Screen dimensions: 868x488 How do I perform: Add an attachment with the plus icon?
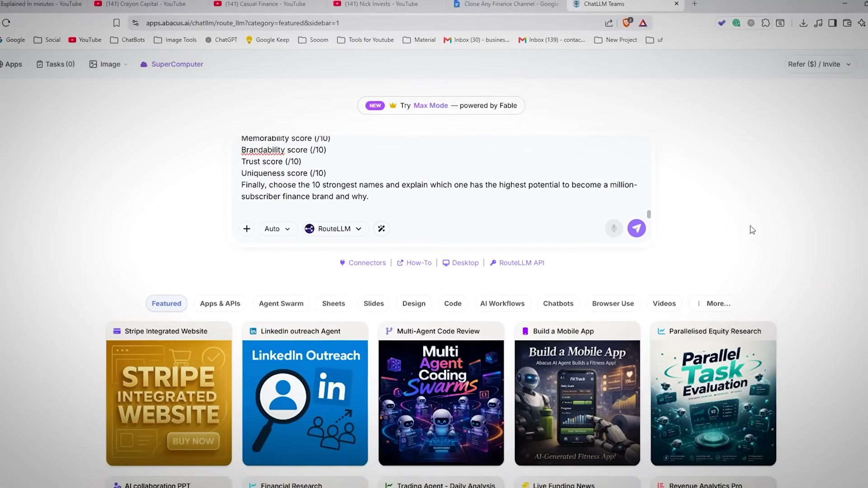(247, 229)
